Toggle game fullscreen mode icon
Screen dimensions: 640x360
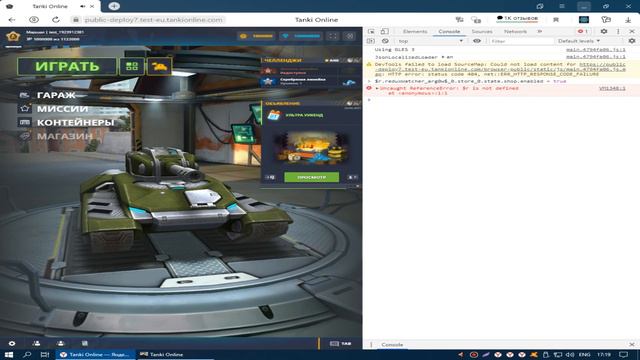333,36
